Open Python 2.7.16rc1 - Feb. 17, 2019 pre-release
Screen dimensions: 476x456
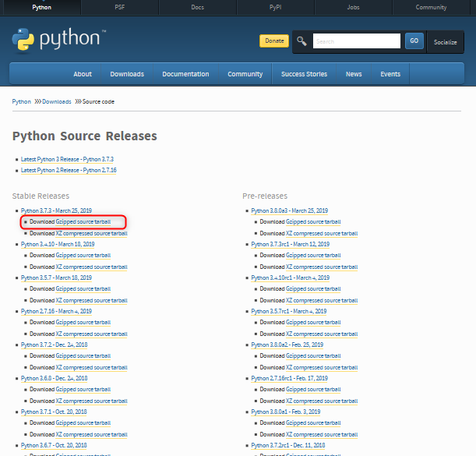click(289, 379)
